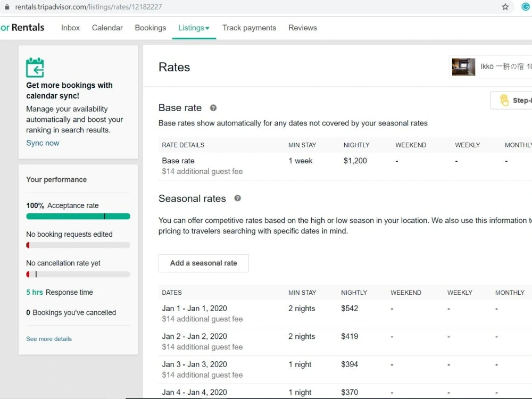Click the Base rate section heading

(x=180, y=108)
